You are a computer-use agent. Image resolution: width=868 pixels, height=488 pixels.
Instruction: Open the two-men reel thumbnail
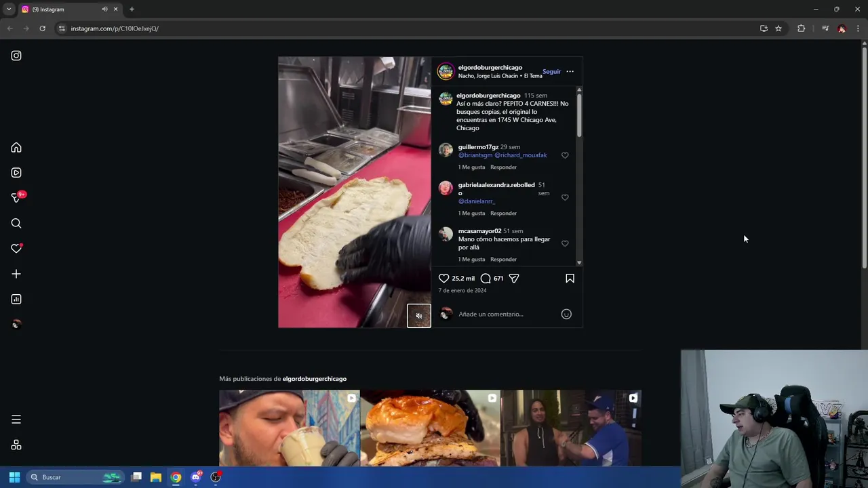(x=571, y=428)
